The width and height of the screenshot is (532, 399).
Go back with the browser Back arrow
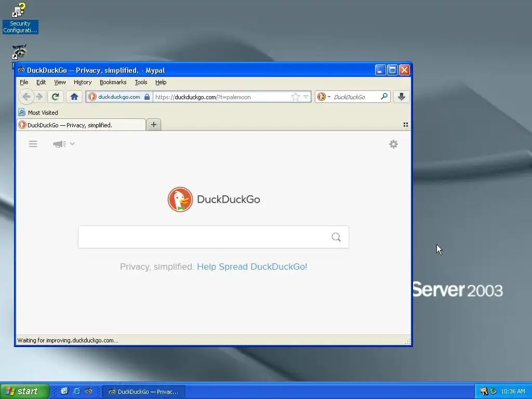(x=26, y=97)
